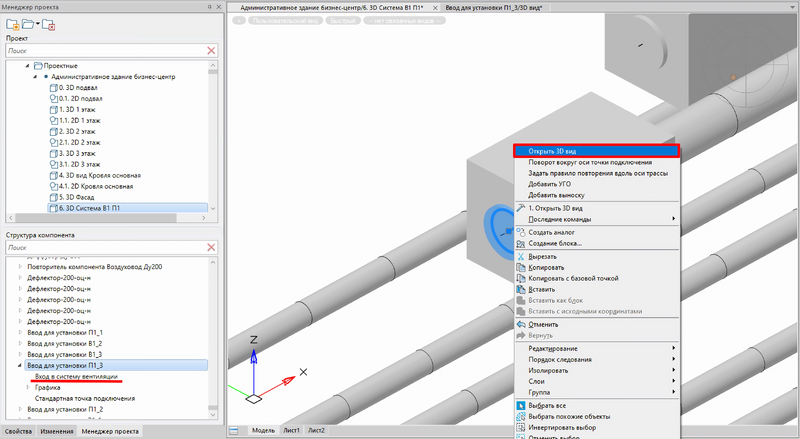
Task: Close the 6. 3D Система В1 П1 document tab
Action: point(435,8)
